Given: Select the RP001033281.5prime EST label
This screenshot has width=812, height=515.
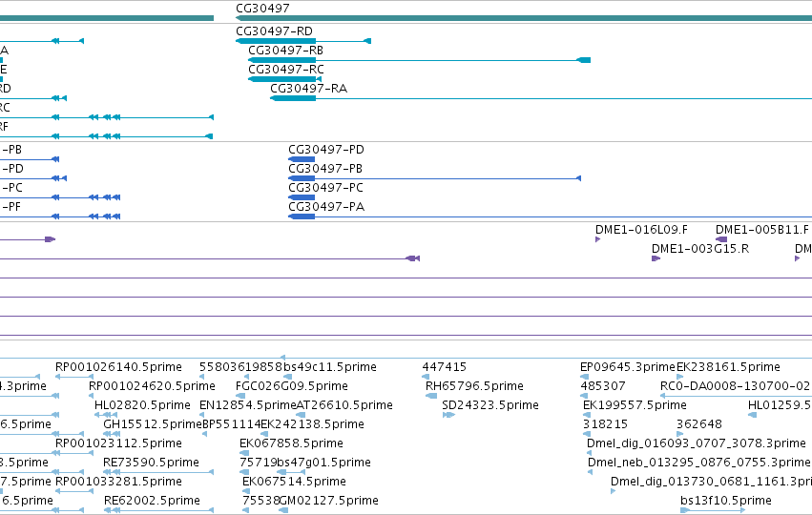Looking at the screenshot, I should point(118,482).
